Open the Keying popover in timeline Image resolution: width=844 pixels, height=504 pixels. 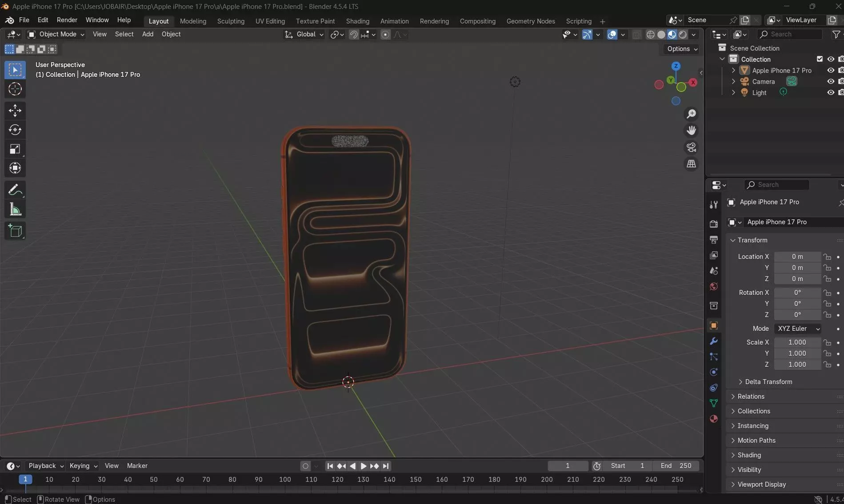point(83,466)
